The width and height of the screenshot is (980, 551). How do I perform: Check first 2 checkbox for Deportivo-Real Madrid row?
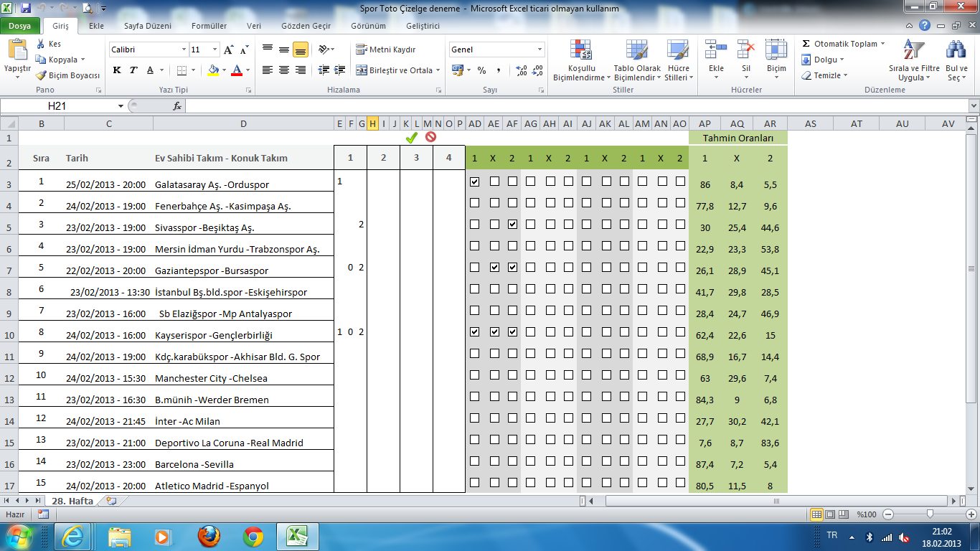pyautogui.click(x=512, y=440)
